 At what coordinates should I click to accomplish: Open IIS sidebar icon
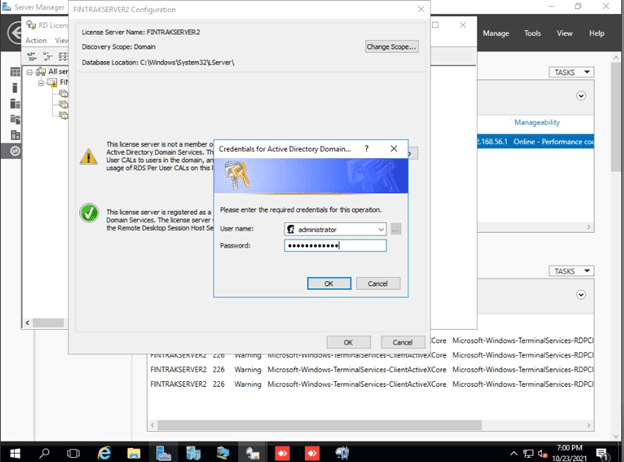[x=15, y=135]
